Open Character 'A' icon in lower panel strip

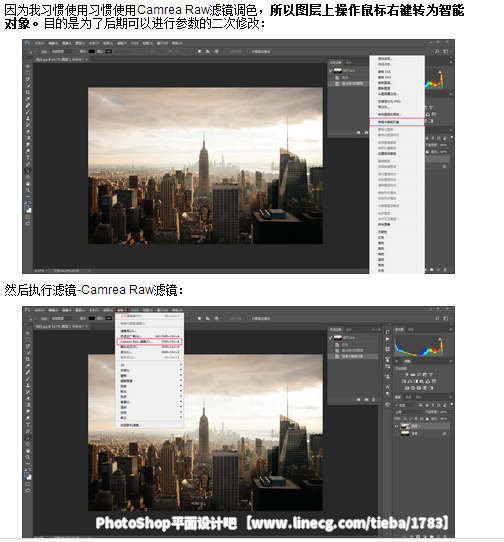tap(388, 387)
